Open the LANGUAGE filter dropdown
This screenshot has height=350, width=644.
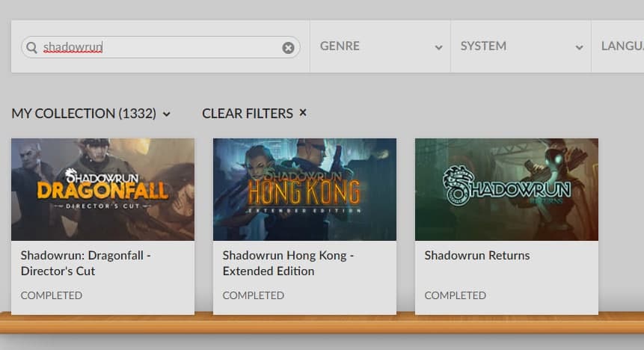[x=618, y=46]
